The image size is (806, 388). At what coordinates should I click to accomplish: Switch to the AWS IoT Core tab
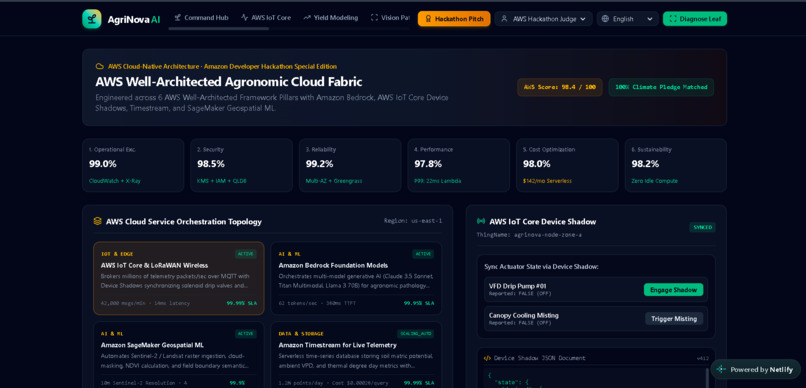tap(266, 17)
